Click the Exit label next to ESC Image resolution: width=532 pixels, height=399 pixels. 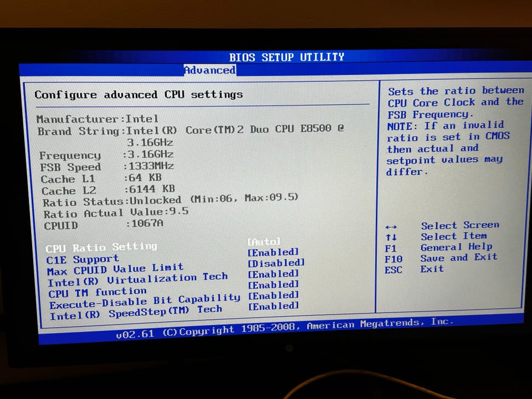coord(432,269)
